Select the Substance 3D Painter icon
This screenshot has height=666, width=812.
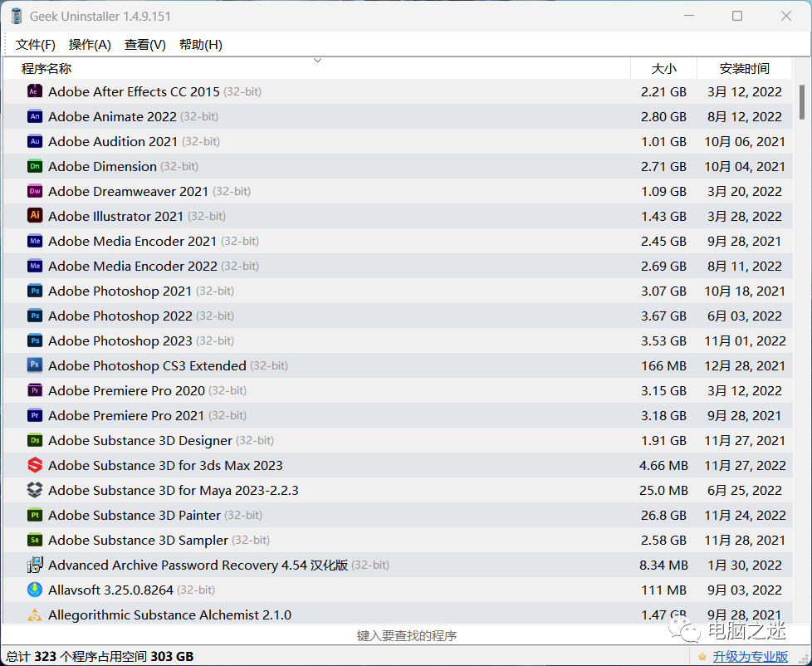(x=35, y=515)
